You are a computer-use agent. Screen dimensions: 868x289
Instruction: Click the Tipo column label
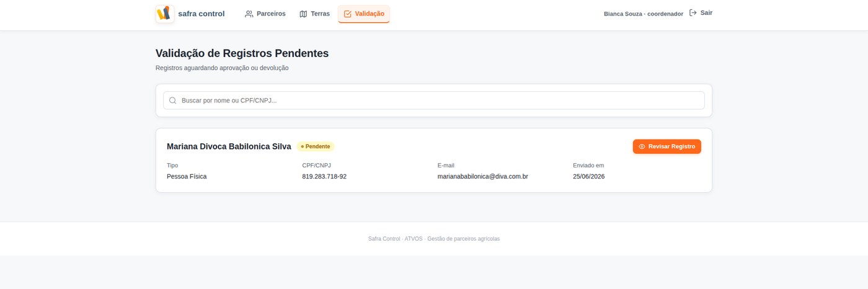(172, 166)
